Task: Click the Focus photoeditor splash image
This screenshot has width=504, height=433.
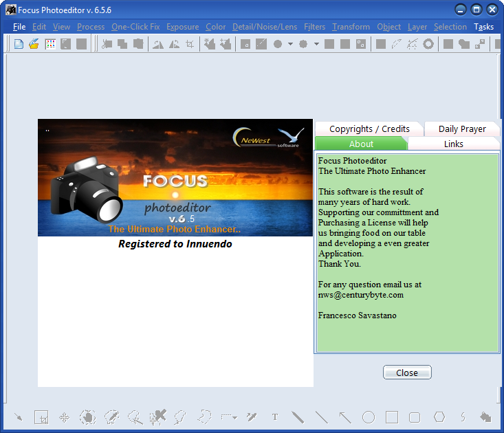Action: point(175,177)
